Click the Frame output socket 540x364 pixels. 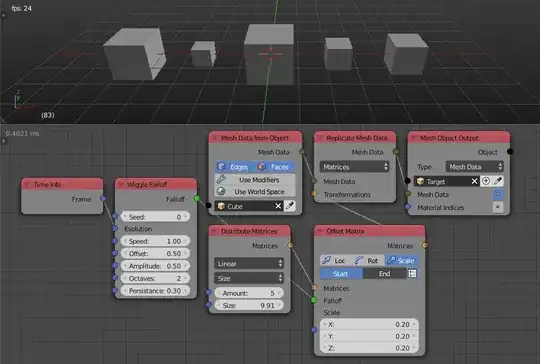[103, 198]
